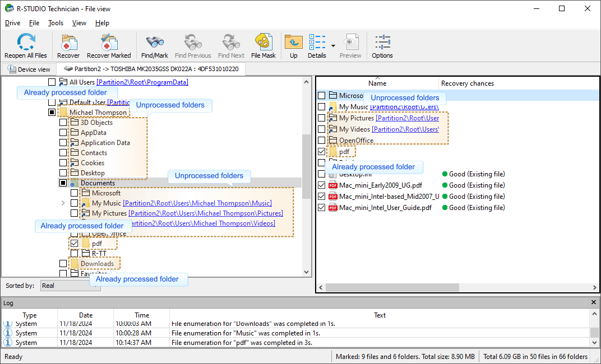Open the Tools menu
Screen dimensions: 601x364
pyautogui.click(x=56, y=23)
